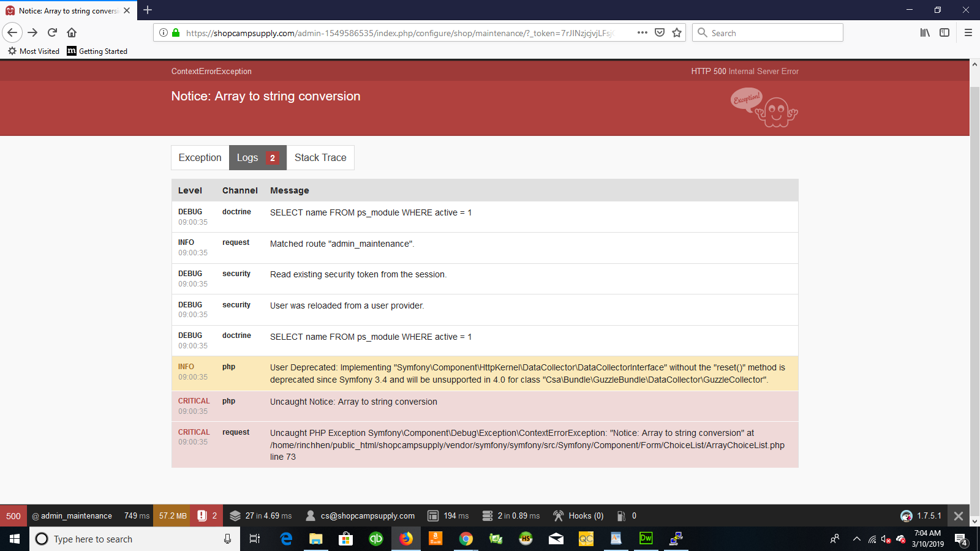Toggle the Firefox sidebar view

(944, 32)
